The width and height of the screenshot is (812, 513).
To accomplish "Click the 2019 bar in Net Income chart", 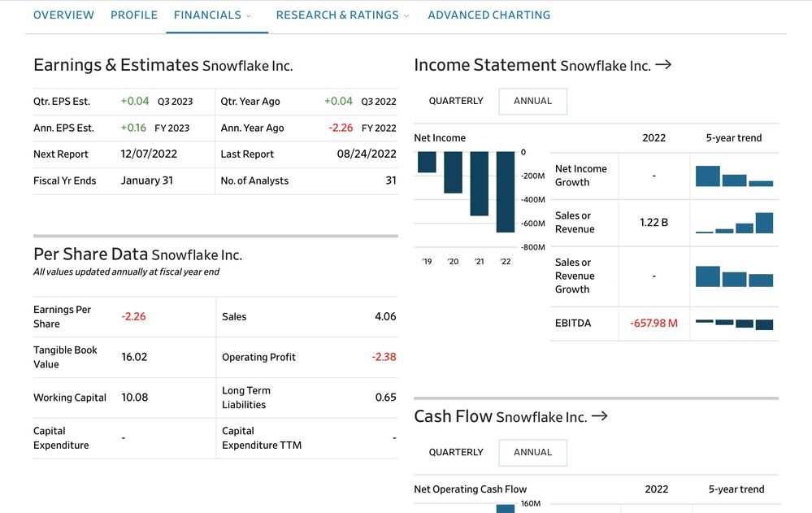I will pyautogui.click(x=427, y=162).
